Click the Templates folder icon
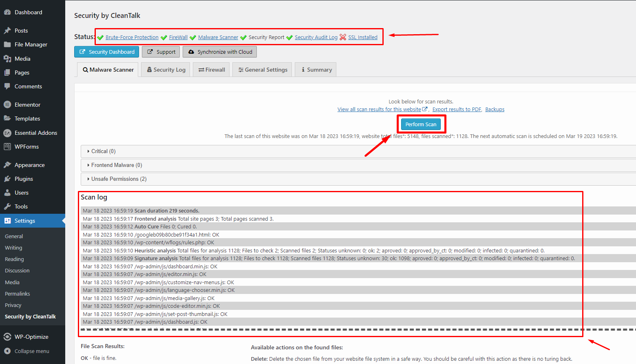Viewport: 636px width, 364px height. pyautogui.click(x=7, y=118)
